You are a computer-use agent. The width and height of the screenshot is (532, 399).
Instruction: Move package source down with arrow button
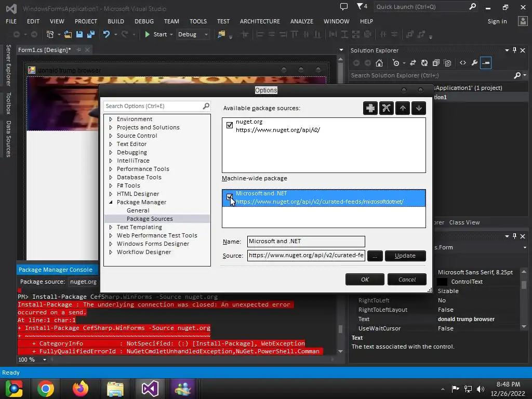pyautogui.click(x=419, y=108)
